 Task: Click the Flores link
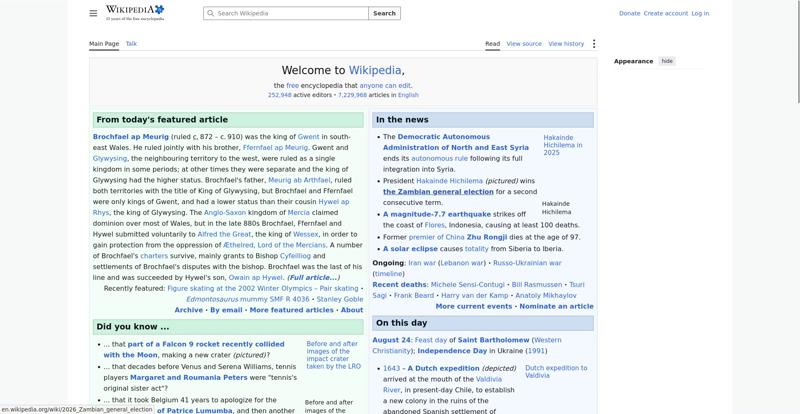pos(435,225)
